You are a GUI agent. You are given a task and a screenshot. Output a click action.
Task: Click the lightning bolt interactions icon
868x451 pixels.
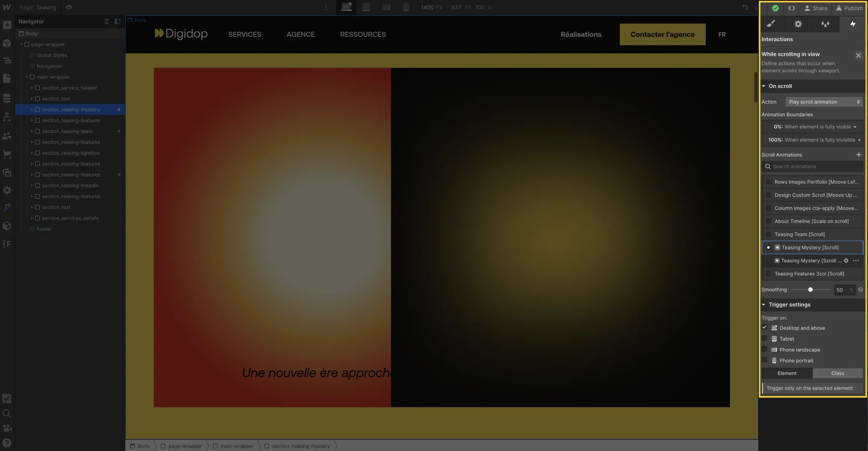854,24
